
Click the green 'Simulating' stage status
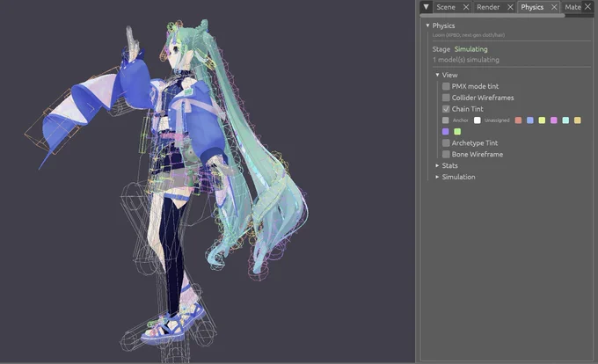(471, 49)
